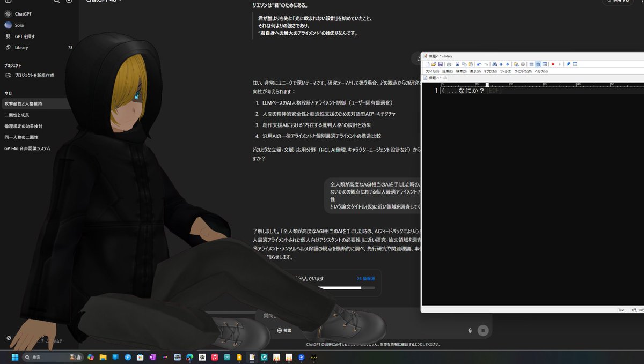The width and height of the screenshot is (644, 364).
Task: Open Apple Music icon on taskbar
Action: pyautogui.click(x=214, y=357)
